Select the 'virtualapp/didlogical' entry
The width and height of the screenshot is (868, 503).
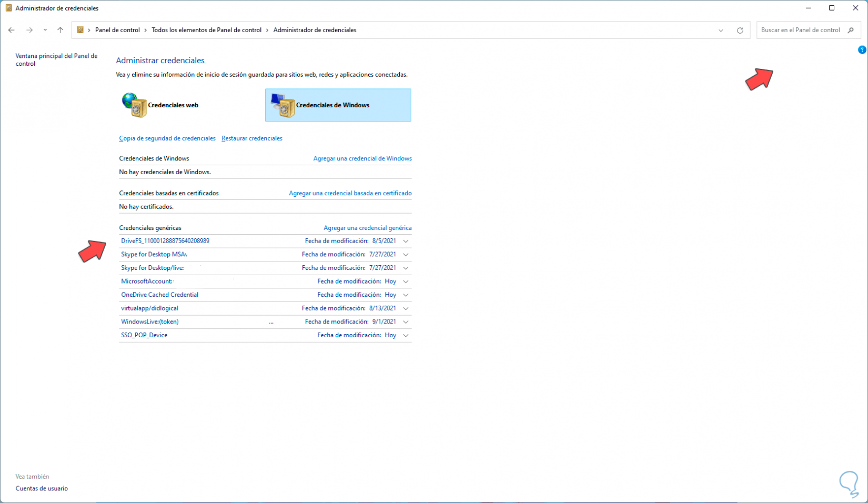(150, 308)
